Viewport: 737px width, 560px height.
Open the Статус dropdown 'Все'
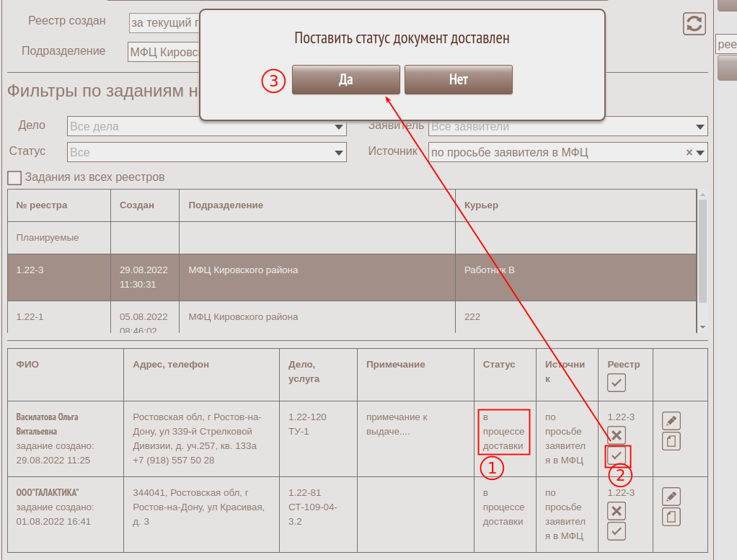click(x=206, y=153)
